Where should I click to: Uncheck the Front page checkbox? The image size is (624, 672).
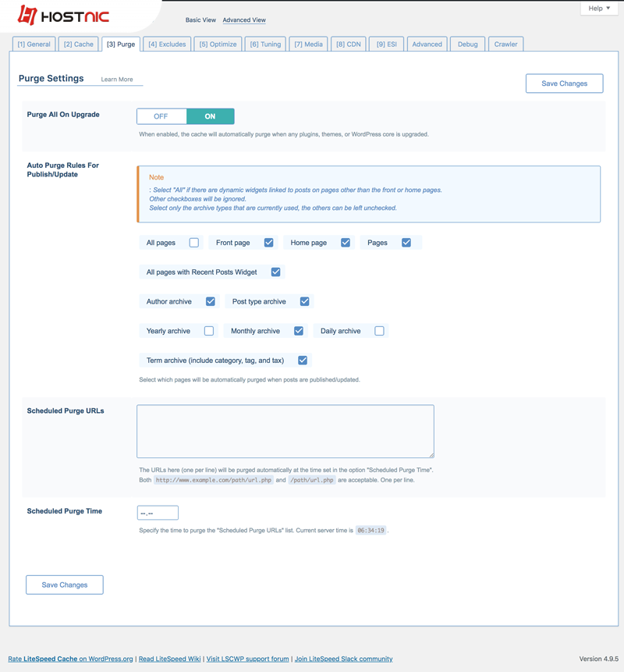coord(268,243)
